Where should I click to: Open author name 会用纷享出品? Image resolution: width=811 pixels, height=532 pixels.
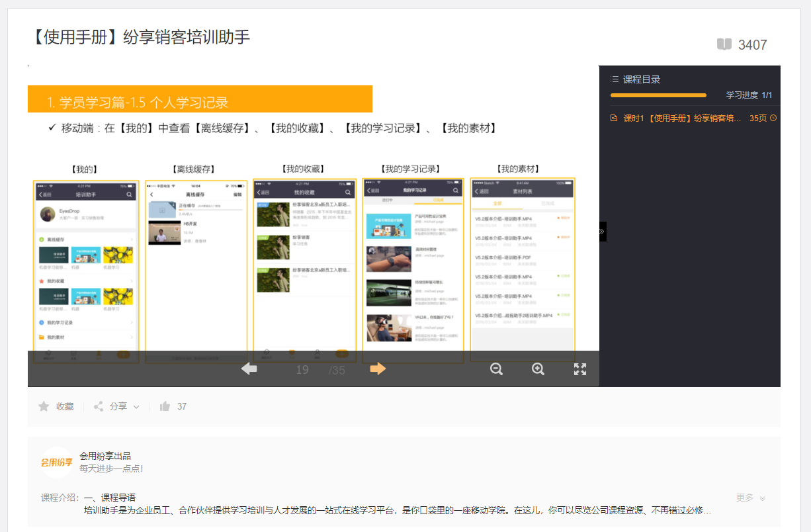coord(105,456)
